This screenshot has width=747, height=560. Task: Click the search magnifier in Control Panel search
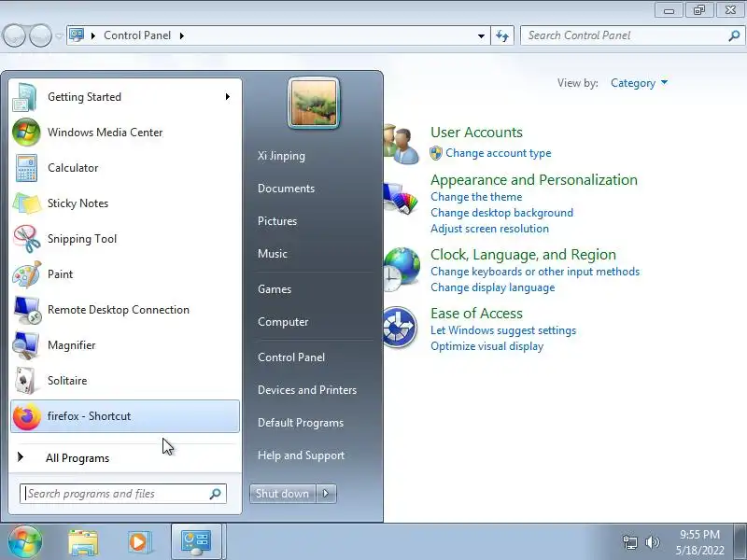click(x=734, y=35)
